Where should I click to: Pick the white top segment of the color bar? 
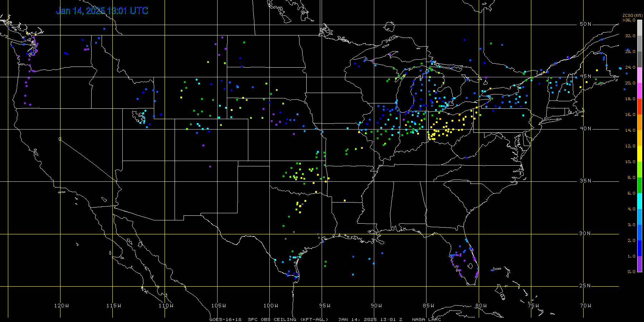(640, 28)
